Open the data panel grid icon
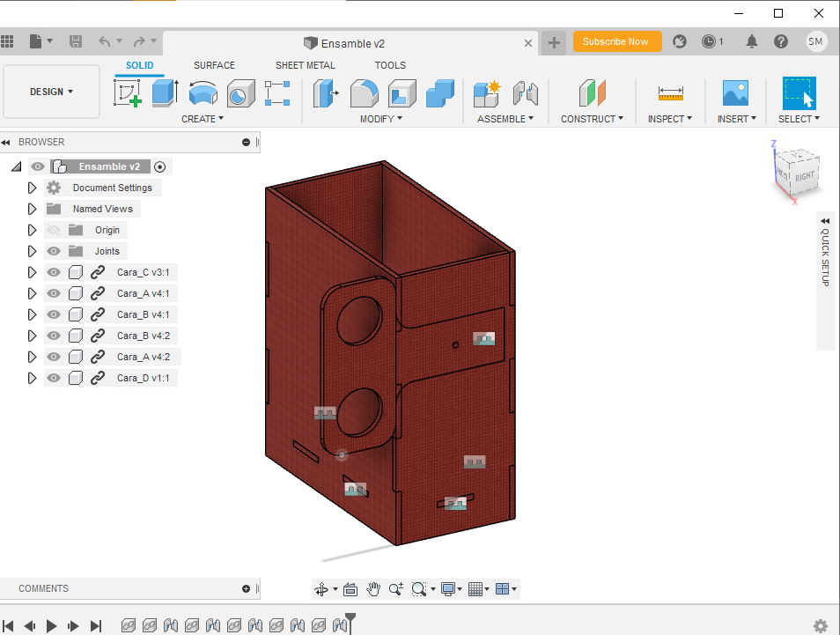This screenshot has width=840, height=635. pos(7,41)
